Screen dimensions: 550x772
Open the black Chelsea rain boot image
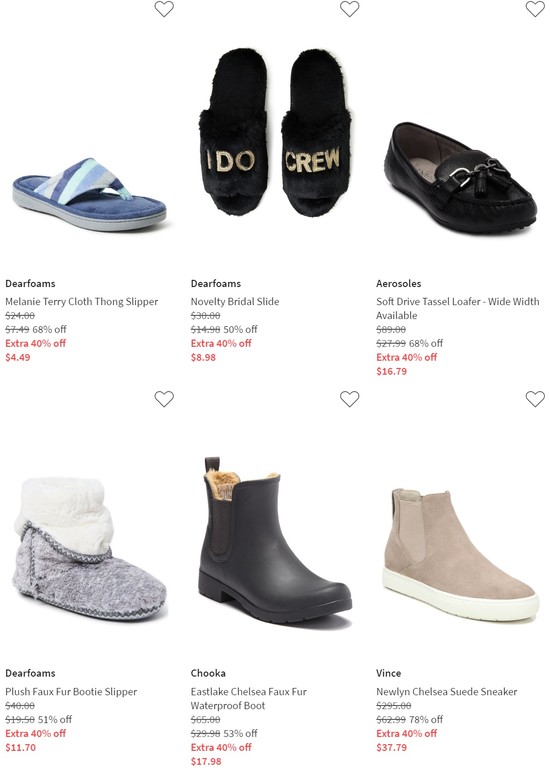tap(275, 540)
